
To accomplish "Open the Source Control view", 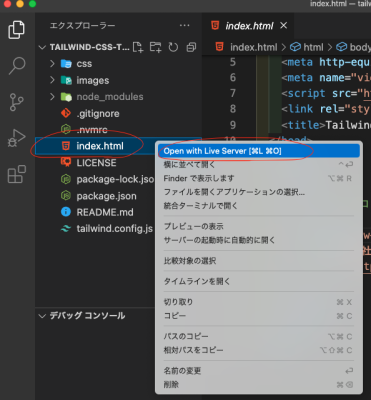I will (x=16, y=102).
